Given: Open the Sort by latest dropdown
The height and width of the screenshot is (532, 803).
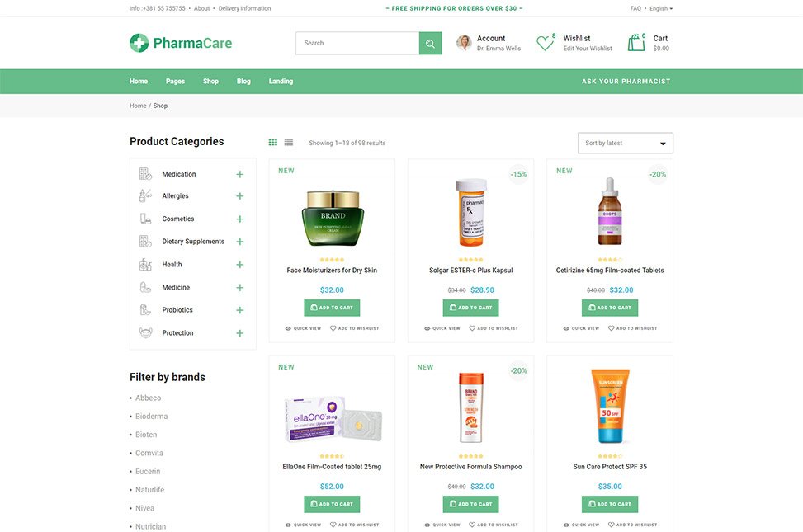Looking at the screenshot, I should (626, 143).
